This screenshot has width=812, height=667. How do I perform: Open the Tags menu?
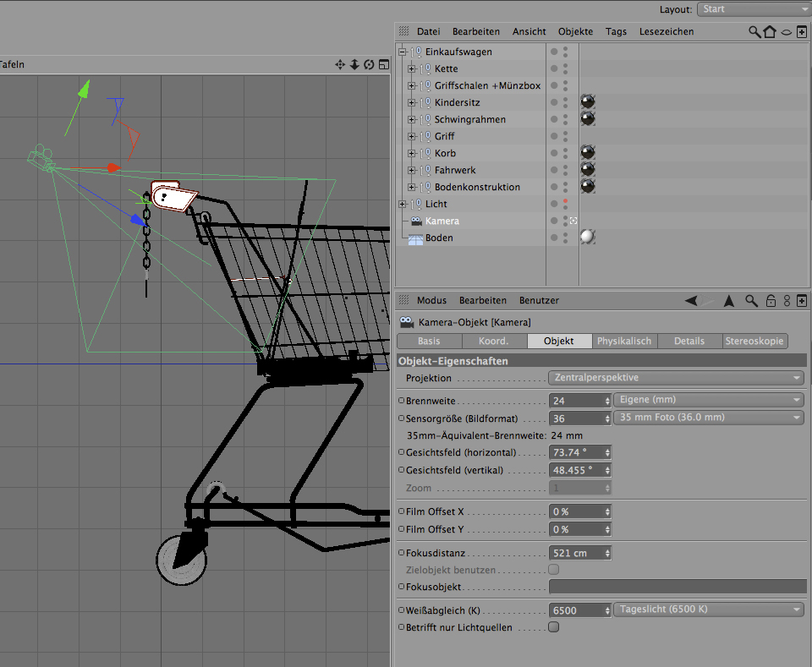pos(616,31)
